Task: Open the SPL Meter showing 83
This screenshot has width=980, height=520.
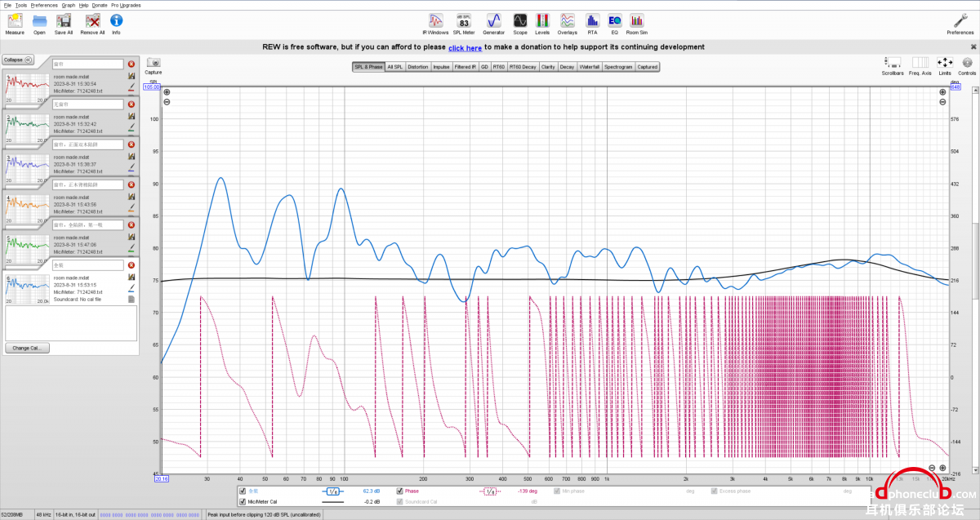Action: pos(464,20)
